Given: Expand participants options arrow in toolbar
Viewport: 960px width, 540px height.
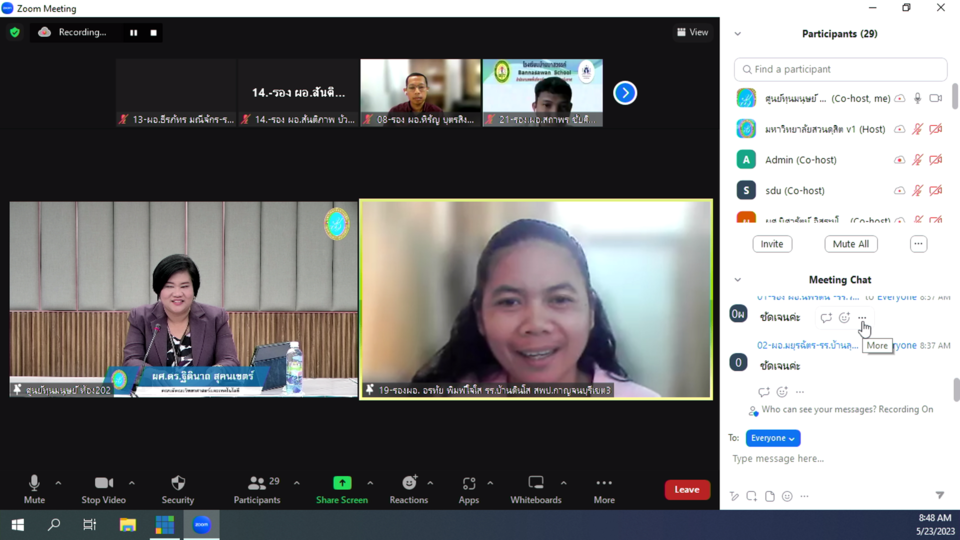Looking at the screenshot, I should (x=296, y=483).
